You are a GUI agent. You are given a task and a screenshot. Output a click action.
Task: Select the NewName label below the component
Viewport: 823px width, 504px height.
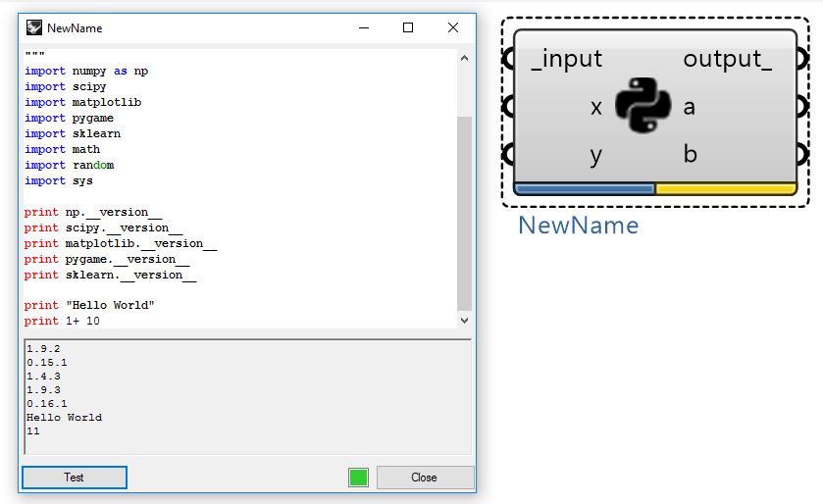(578, 226)
